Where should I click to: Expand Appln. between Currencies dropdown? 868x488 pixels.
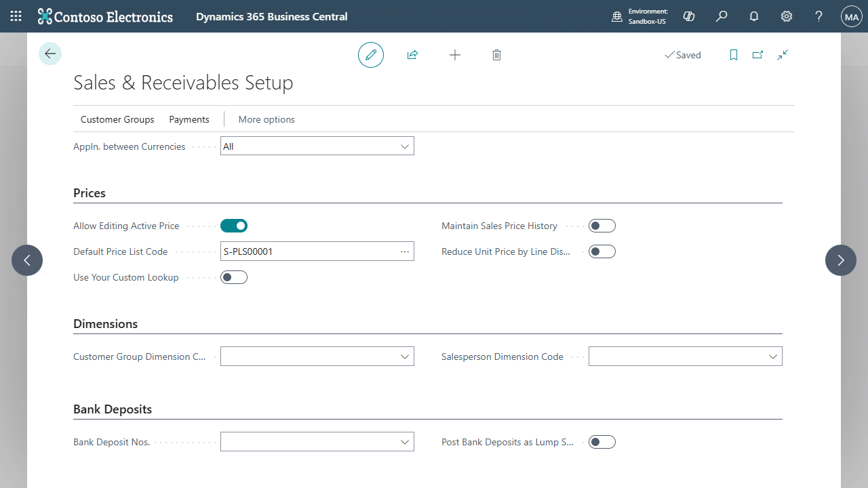pos(405,146)
